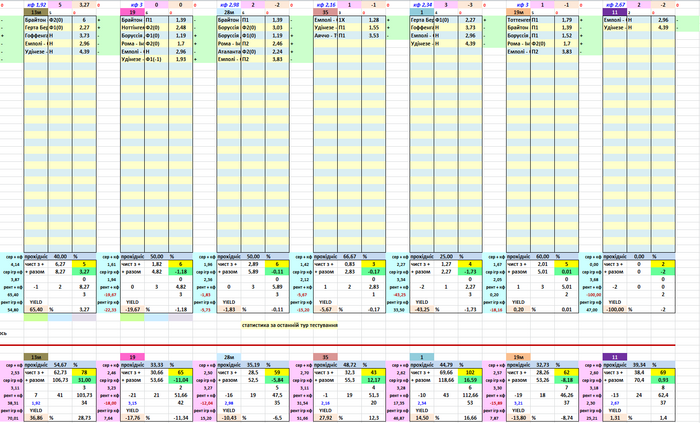Screen dimensions: 700x423
Task: Click the yellow cell showing 59
Action: point(277,372)
